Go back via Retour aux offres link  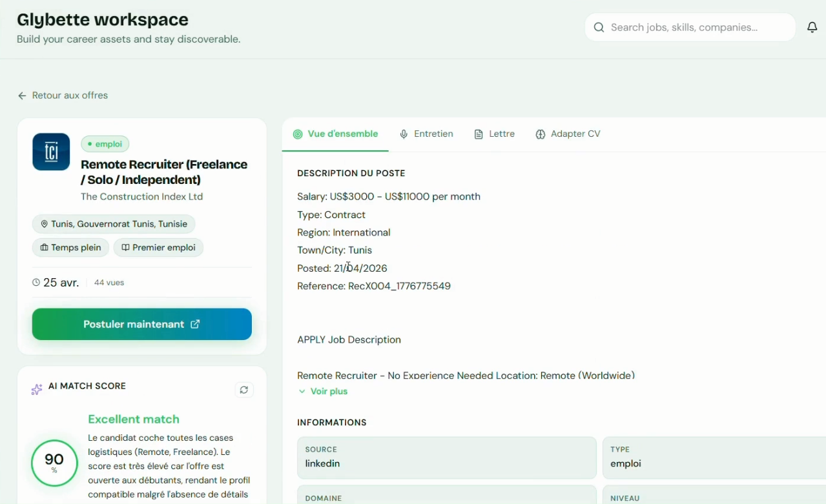pos(63,96)
